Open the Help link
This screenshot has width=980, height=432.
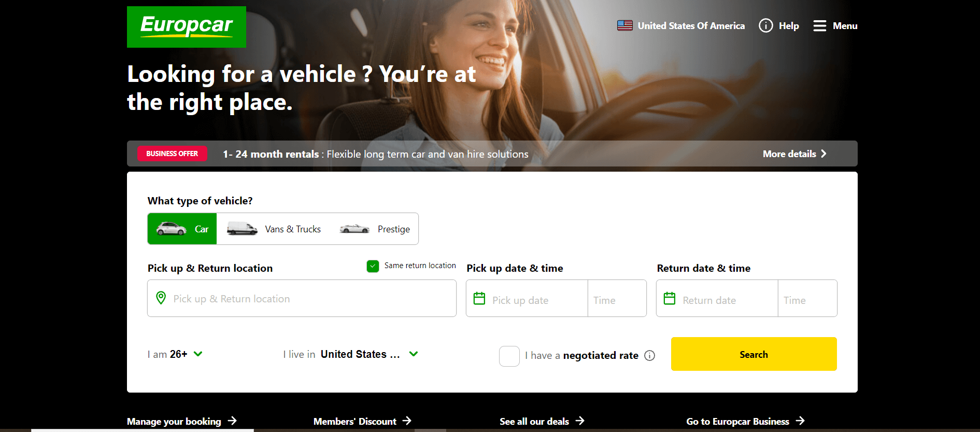click(x=789, y=26)
